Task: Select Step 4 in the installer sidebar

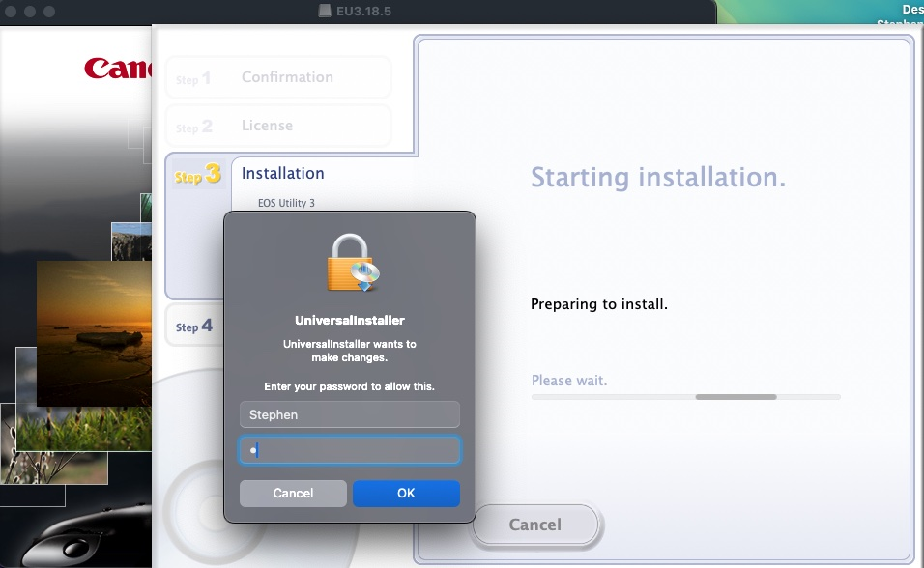Action: [x=193, y=327]
